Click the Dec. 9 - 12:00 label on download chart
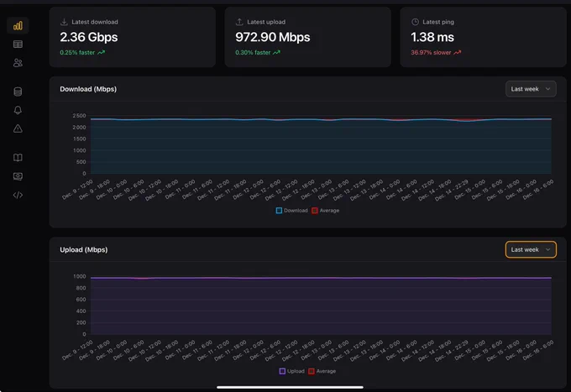Image resolution: width=571 pixels, height=392 pixels. tap(78, 190)
